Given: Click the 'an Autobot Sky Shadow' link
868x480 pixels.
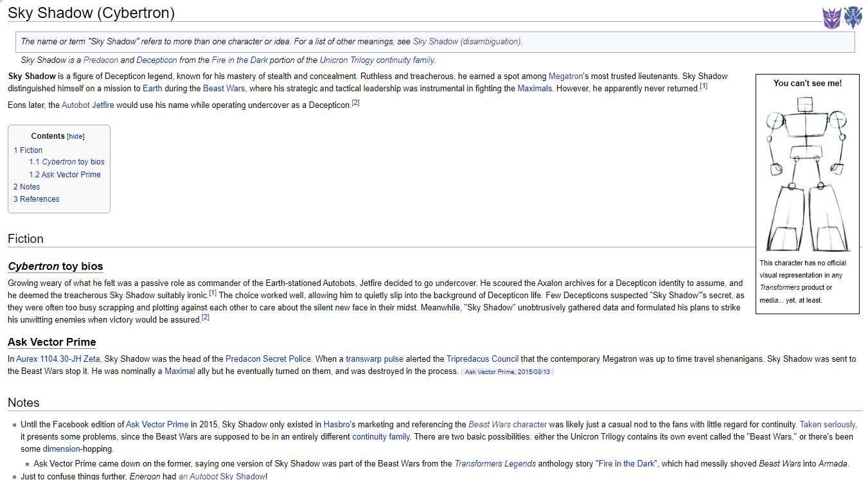Looking at the screenshot, I should (x=222, y=476).
